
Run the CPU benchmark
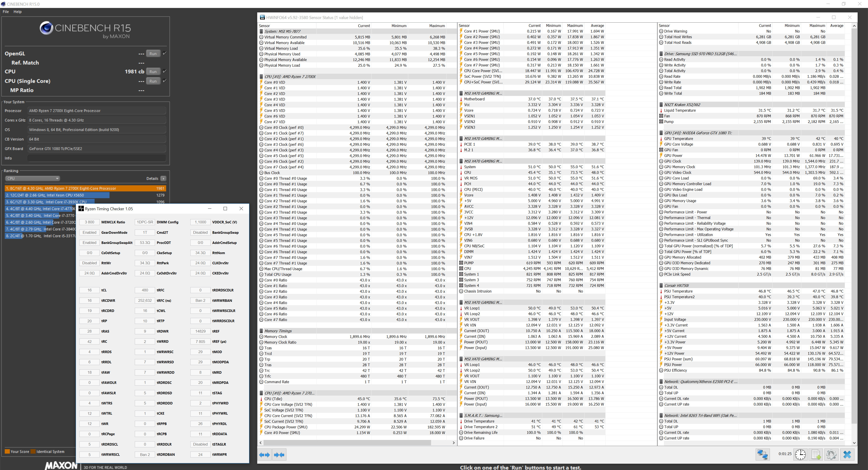[153, 71]
